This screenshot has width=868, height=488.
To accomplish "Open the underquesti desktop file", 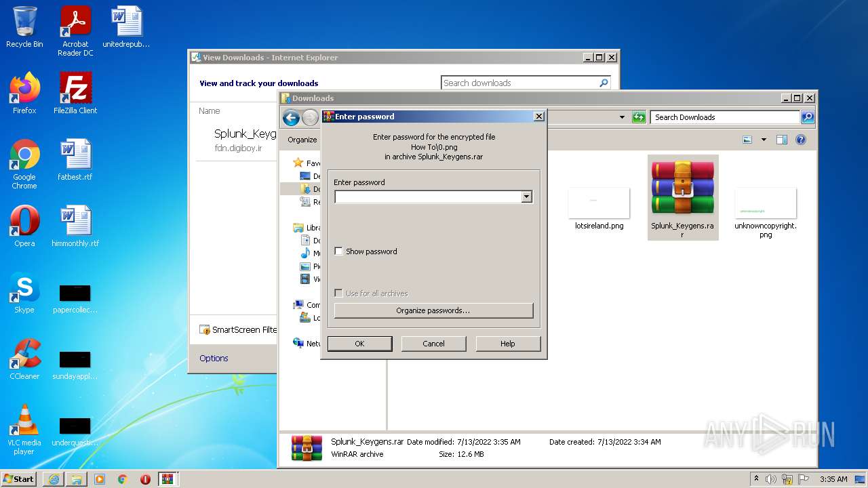I will (75, 431).
